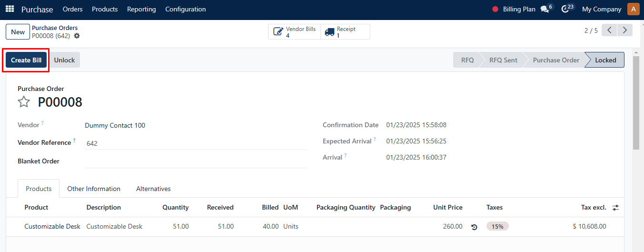Click the unit price 260.00 cell

(453, 226)
